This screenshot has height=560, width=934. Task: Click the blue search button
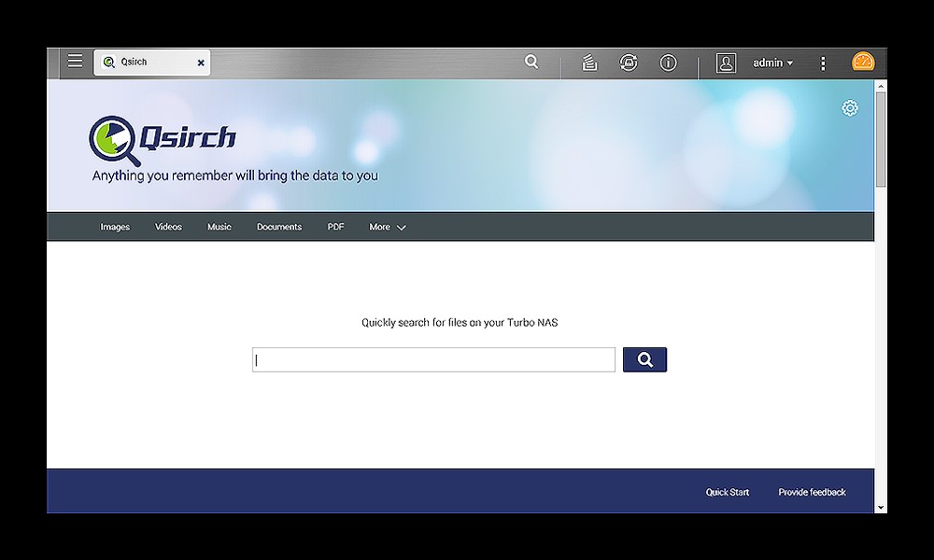click(644, 359)
